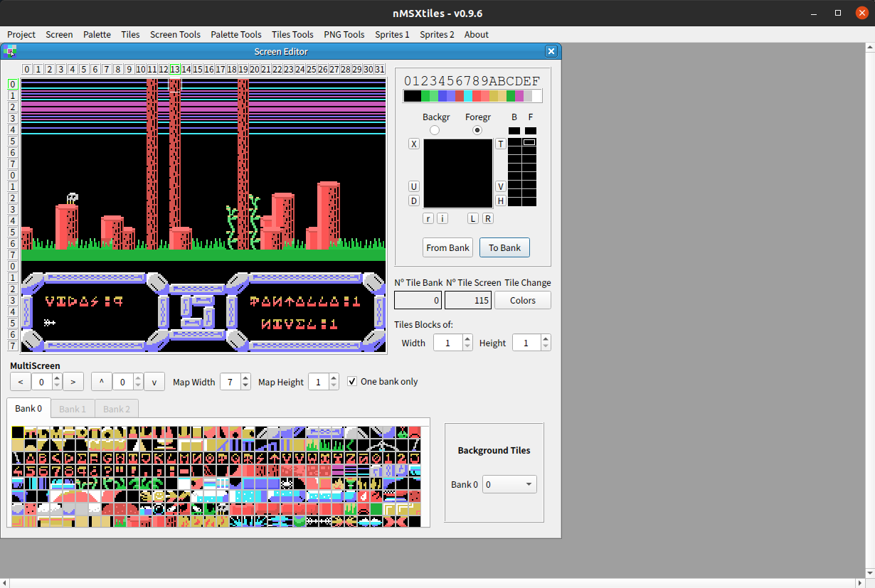Switch to the Bank 1 tab
875x588 pixels.
pos(72,408)
